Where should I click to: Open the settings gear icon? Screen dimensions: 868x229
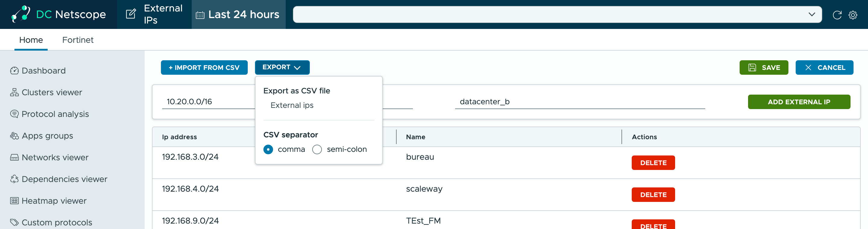coord(853,15)
